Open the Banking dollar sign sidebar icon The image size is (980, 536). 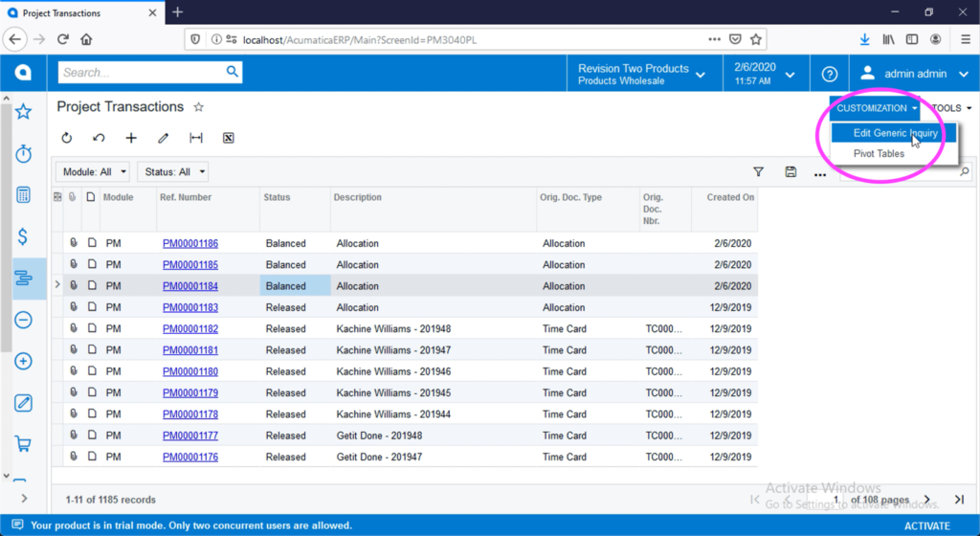23,236
